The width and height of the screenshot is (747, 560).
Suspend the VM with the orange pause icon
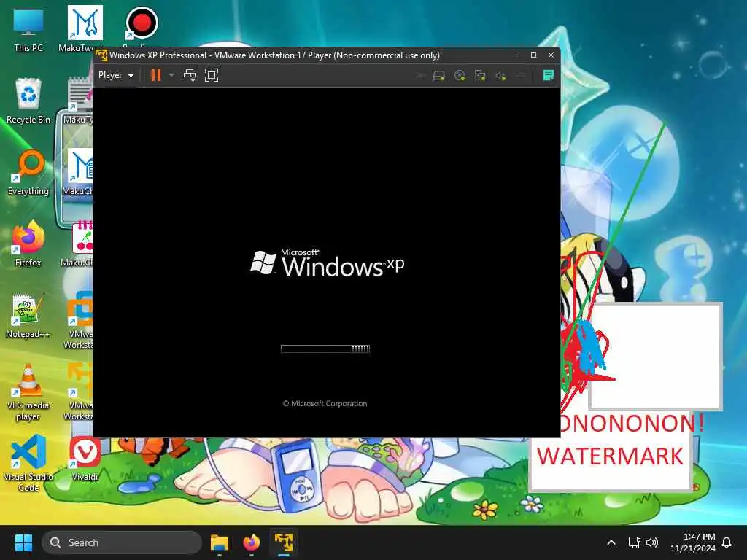click(156, 75)
